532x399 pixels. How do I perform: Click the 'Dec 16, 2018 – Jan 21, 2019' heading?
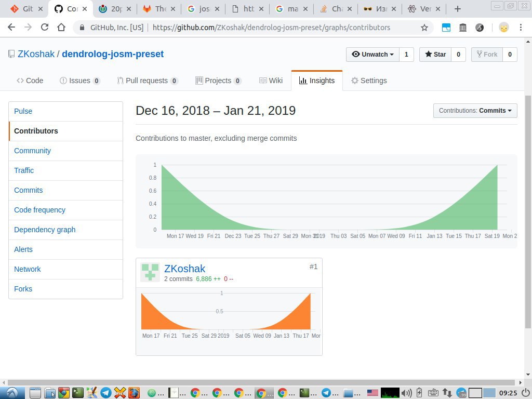[216, 111]
